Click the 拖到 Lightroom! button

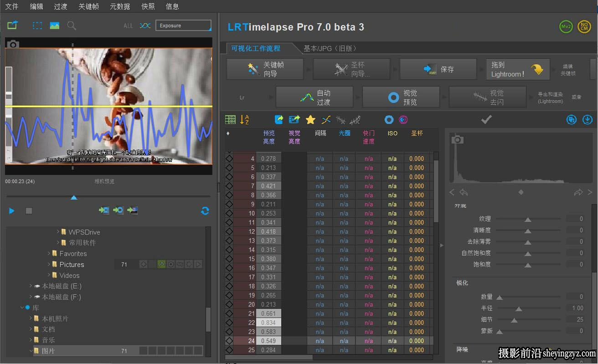[518, 69]
